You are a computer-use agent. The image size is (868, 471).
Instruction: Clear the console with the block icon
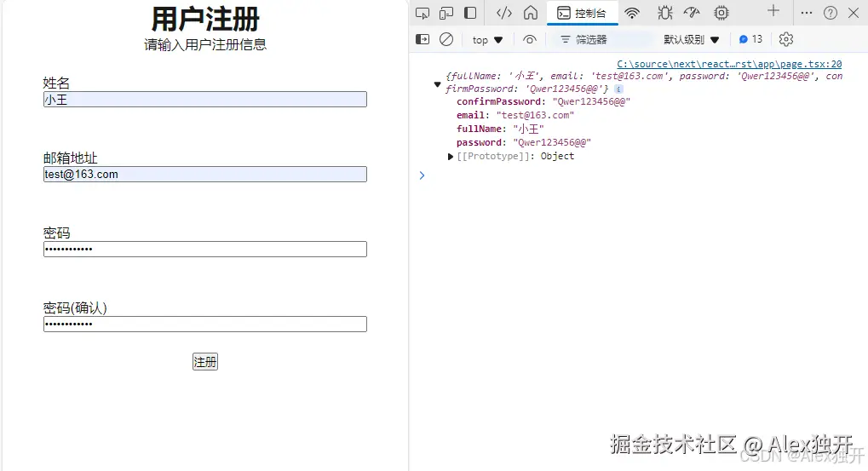point(446,39)
